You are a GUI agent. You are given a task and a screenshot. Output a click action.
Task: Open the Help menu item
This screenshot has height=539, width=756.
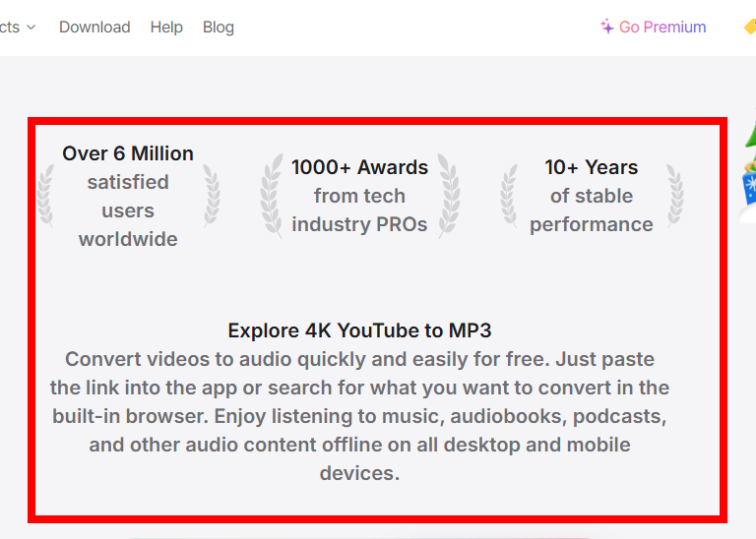(x=166, y=27)
